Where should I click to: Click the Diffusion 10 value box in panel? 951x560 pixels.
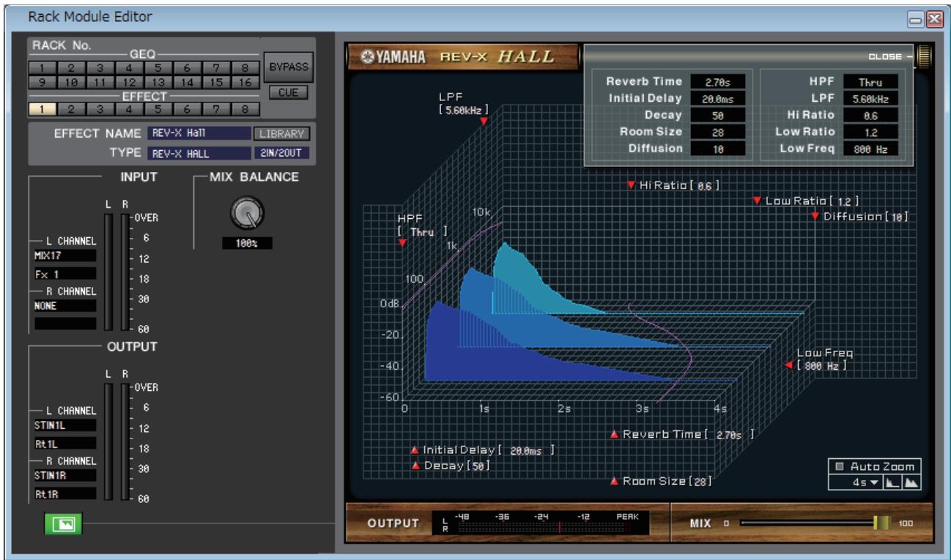point(719,149)
